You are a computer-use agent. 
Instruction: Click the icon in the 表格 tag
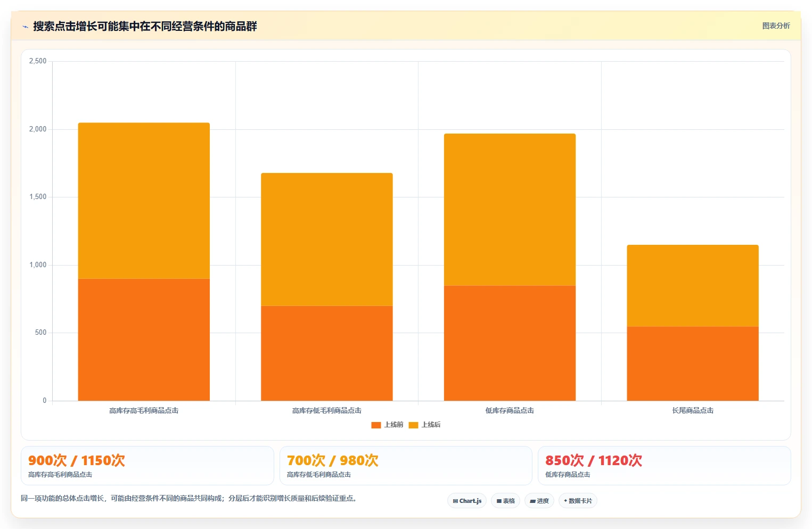tap(499, 501)
